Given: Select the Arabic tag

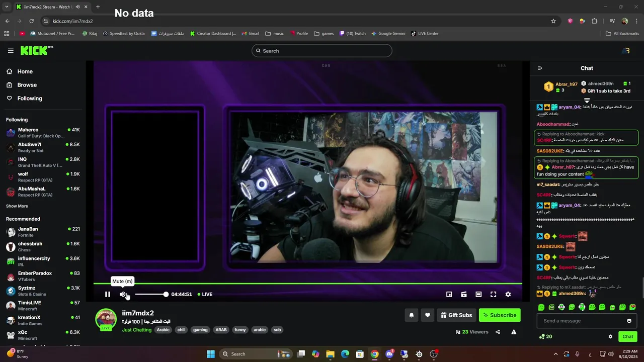Looking at the screenshot, I should click(x=163, y=330).
